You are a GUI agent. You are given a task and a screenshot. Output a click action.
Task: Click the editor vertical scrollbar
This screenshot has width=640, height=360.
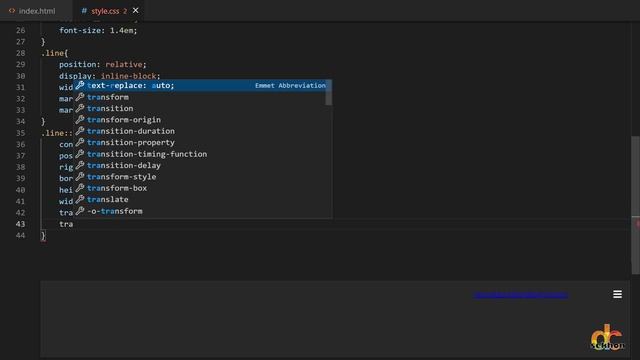click(x=636, y=204)
